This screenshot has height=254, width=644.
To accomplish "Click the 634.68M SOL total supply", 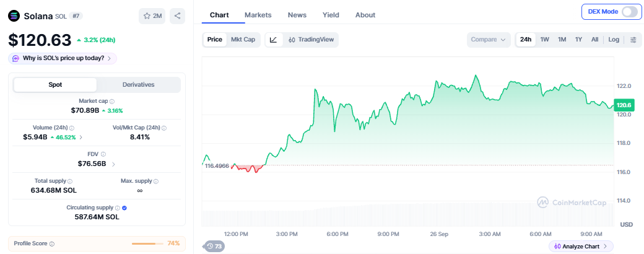I will click(54, 190).
